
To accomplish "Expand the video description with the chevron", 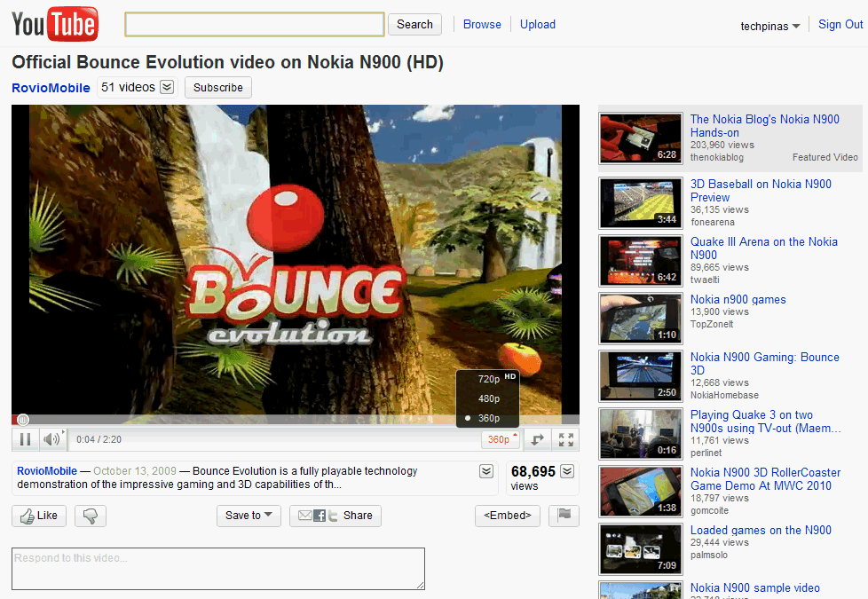I will 485,471.
